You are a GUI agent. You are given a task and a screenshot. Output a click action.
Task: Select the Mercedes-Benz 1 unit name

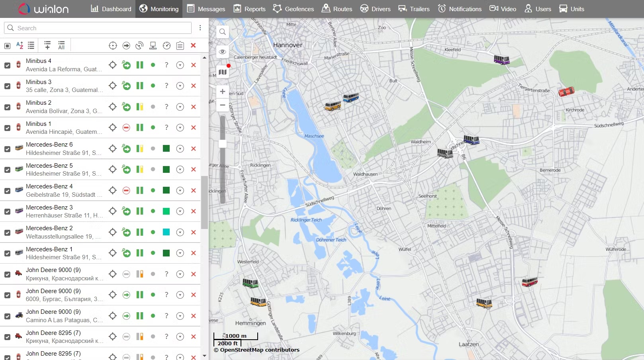49,249
